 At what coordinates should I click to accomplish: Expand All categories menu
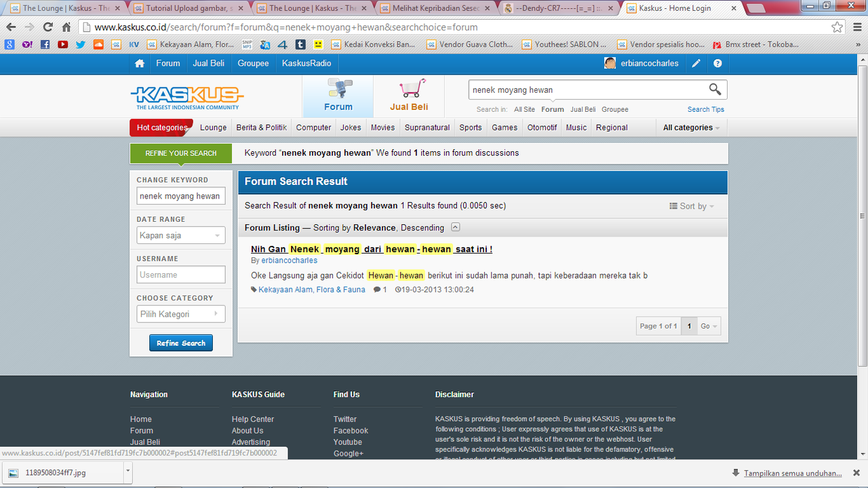[x=691, y=127]
